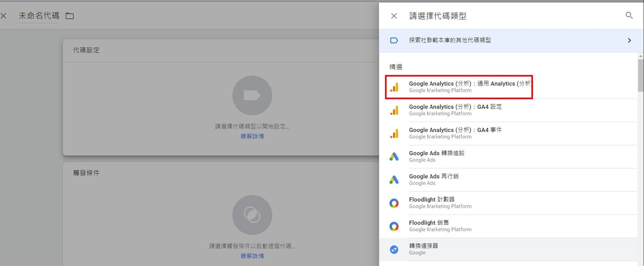The width and height of the screenshot is (644, 266).
Task: Rename the tag title 未命名代碼
Action: 39,16
